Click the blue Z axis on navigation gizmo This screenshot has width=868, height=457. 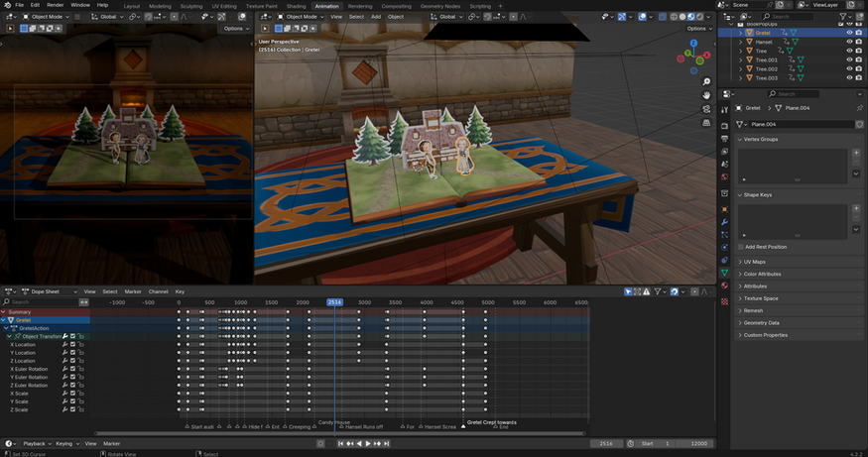click(x=693, y=44)
